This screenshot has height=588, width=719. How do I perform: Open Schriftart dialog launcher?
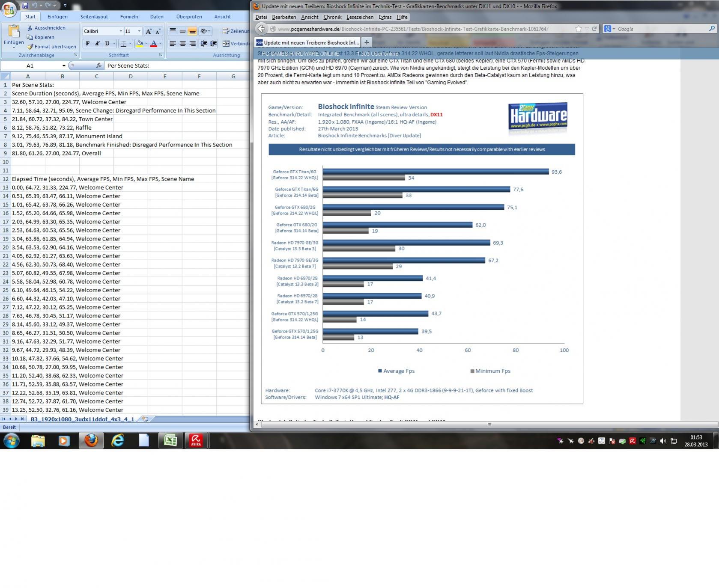pyautogui.click(x=161, y=55)
